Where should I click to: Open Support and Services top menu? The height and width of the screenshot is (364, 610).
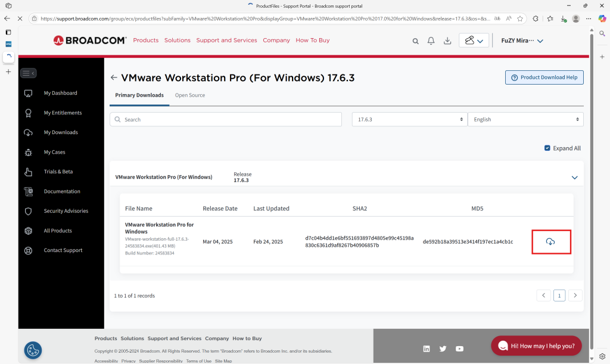226,41
